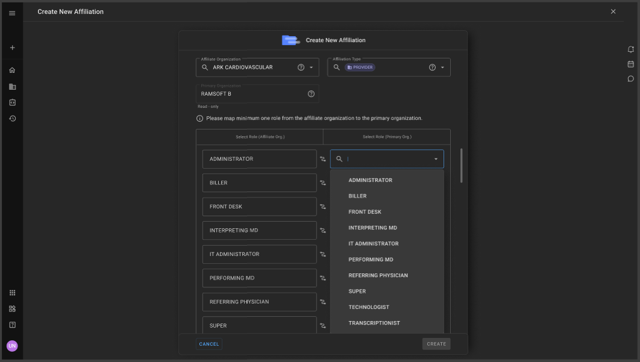Viewport: 640px width, 362px height.
Task: Open the sidebar icon below the organization icon
Action: [x=12, y=102]
